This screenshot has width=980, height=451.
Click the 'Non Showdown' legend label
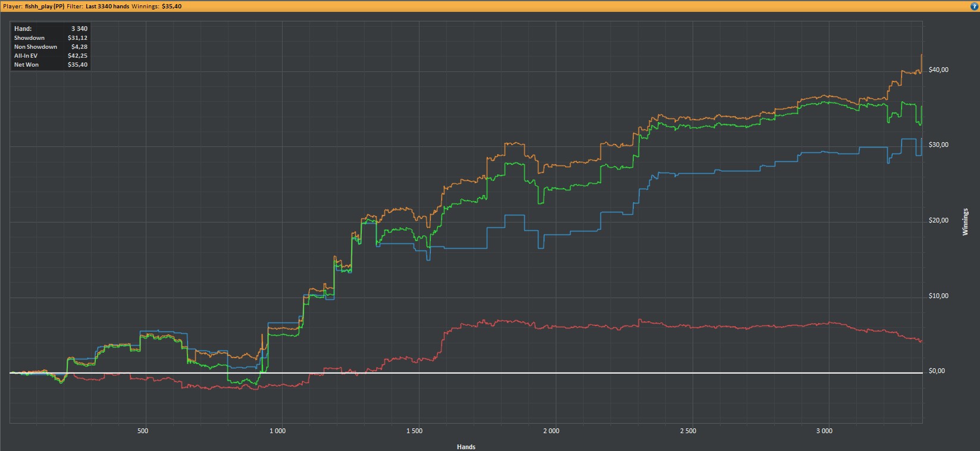click(x=36, y=46)
